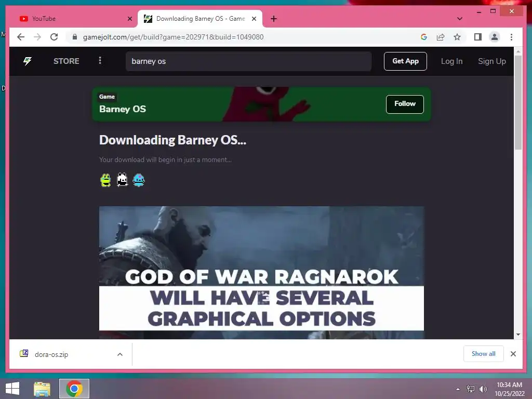Image resolution: width=532 pixels, height=399 pixels.
Task: Open the volume tray icon
Action: 483,389
